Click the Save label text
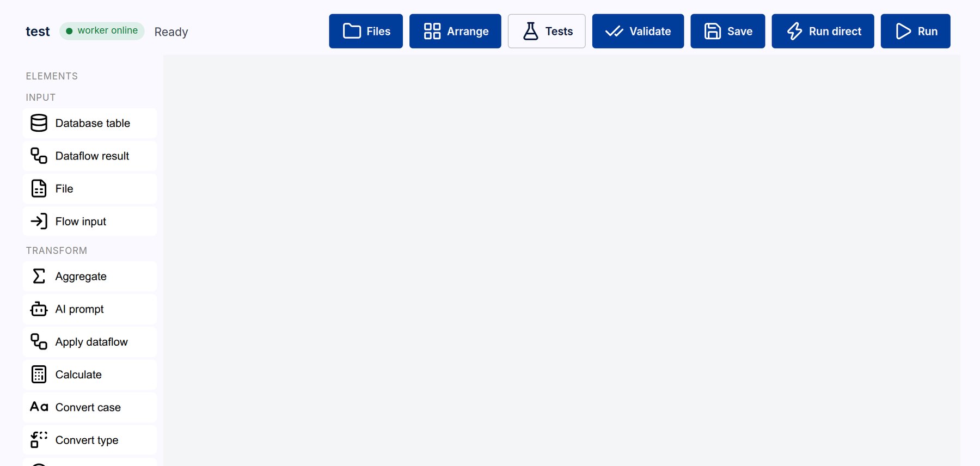This screenshot has height=466, width=980. point(740,32)
